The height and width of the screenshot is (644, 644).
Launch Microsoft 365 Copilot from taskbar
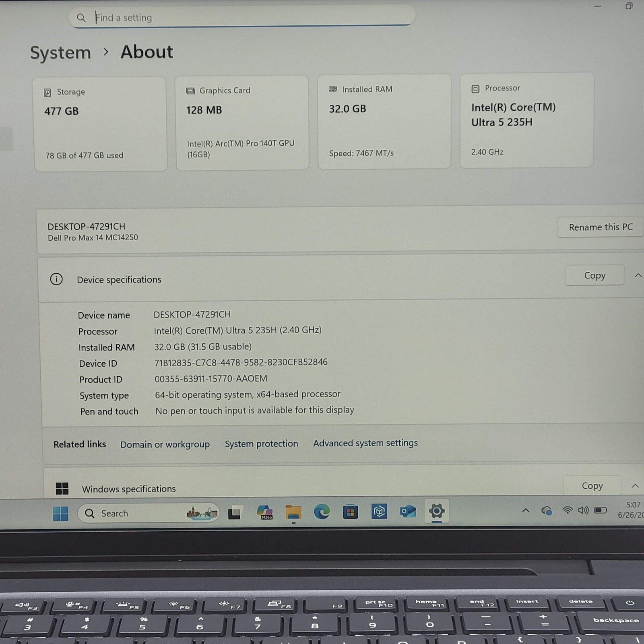click(265, 512)
